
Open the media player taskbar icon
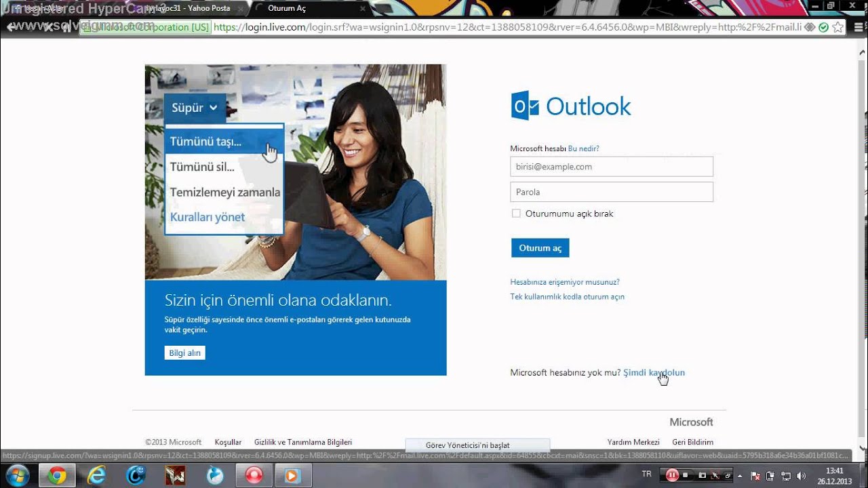[x=292, y=476]
